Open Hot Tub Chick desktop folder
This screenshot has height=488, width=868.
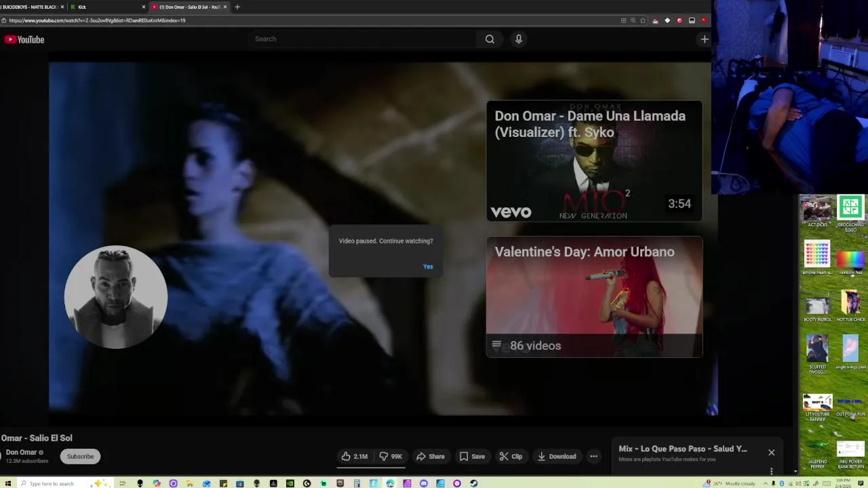coord(850,306)
